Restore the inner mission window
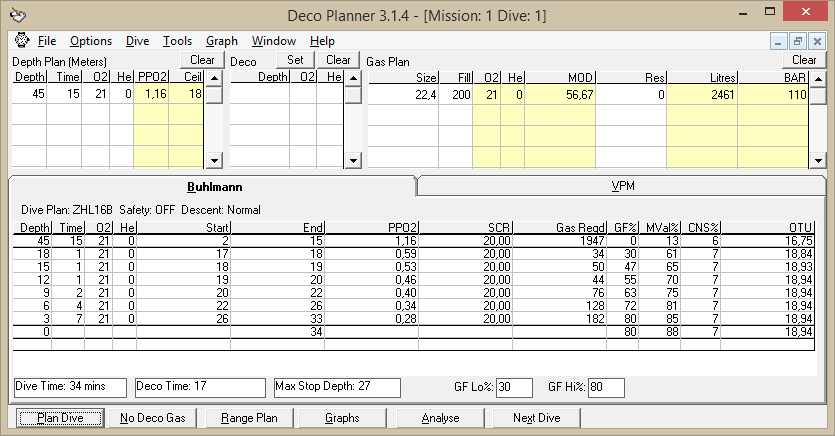 797,41
